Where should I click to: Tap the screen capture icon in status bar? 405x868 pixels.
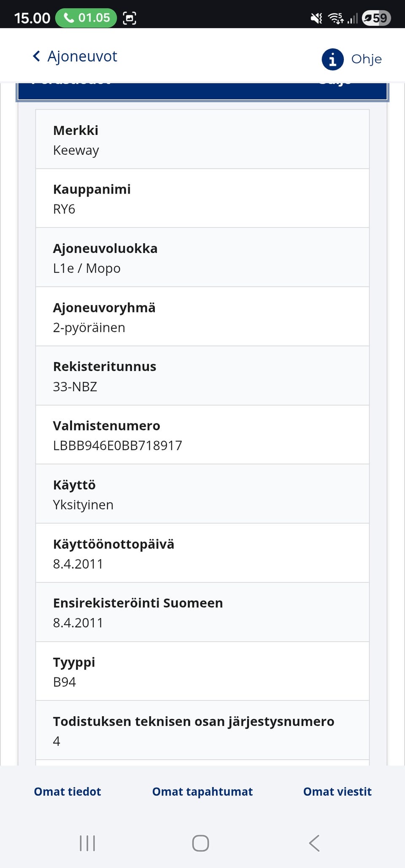[x=130, y=18]
